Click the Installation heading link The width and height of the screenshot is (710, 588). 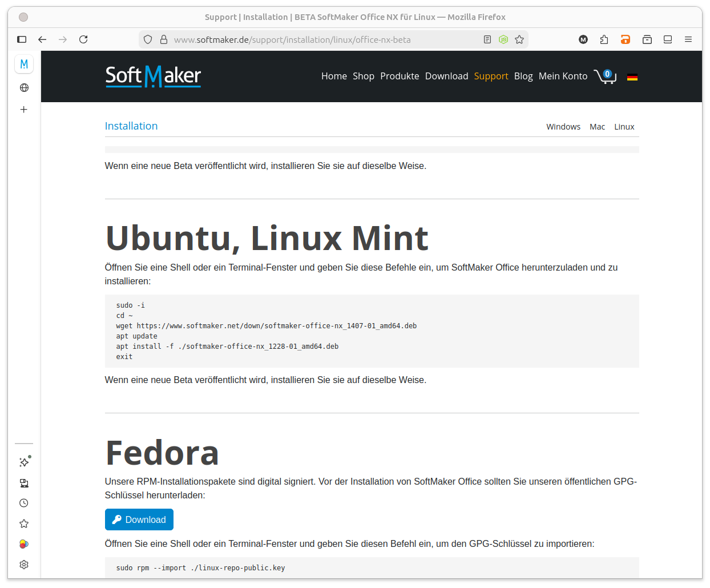click(x=131, y=126)
